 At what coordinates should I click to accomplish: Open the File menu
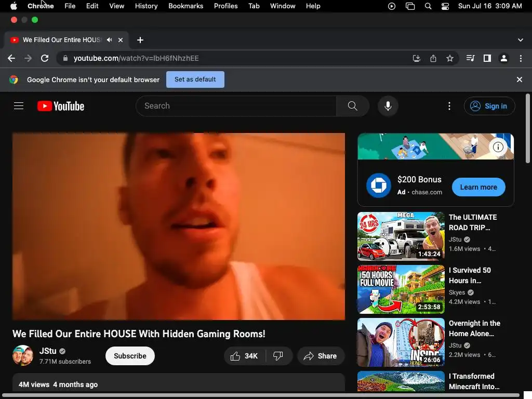(70, 6)
